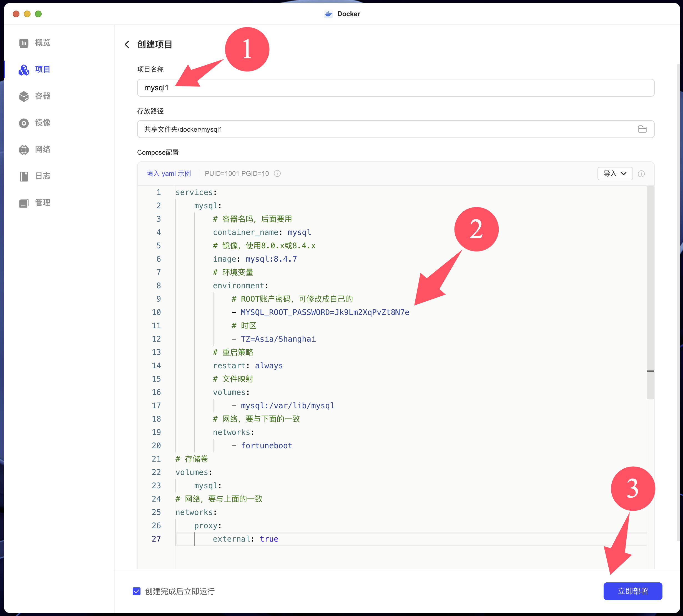
Task: Click the folder browse icon in 存放路径
Action: point(642,129)
